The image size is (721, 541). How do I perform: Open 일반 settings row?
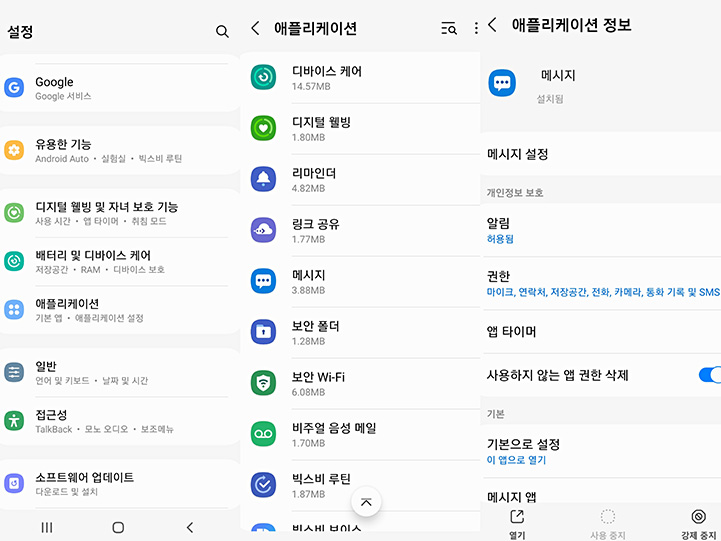point(120,372)
